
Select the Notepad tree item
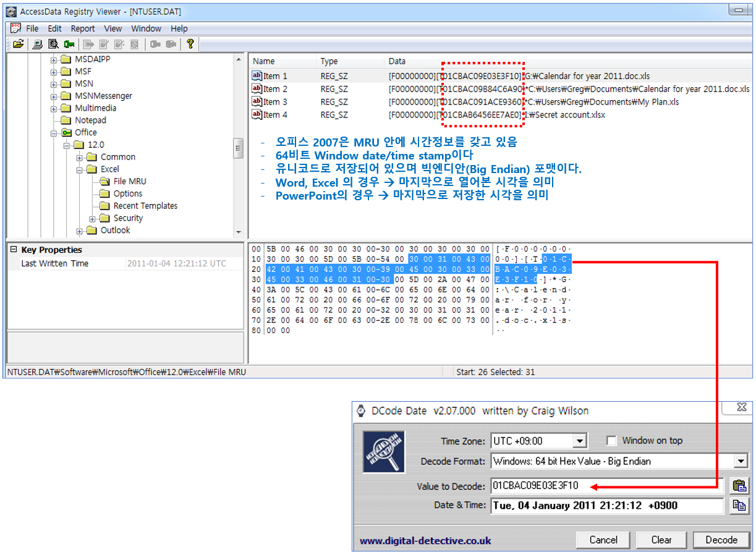90,121
